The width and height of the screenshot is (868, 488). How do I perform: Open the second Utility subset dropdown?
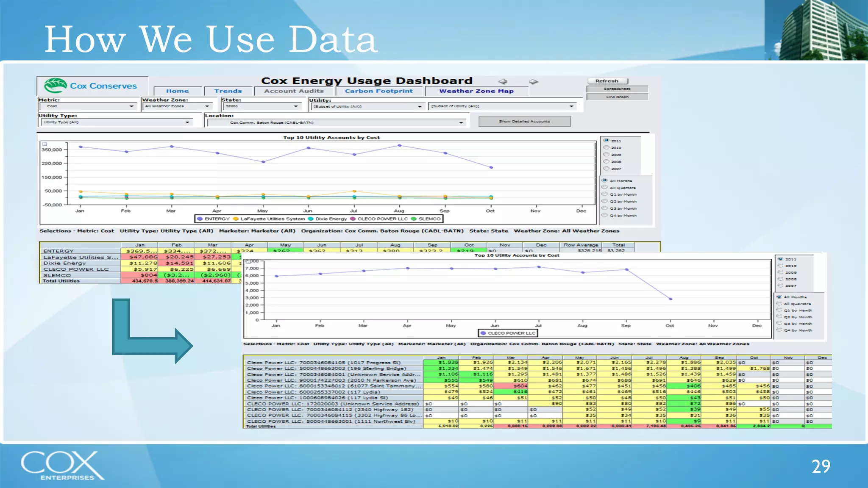(503, 106)
